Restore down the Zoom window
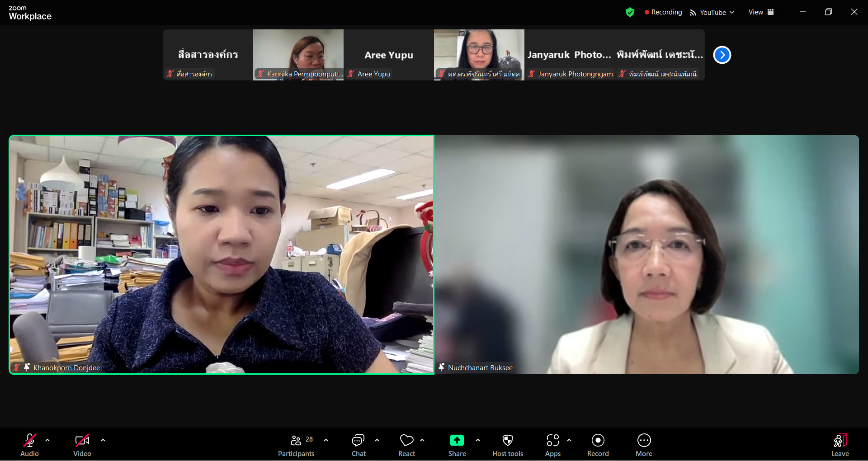Image resolution: width=868 pixels, height=461 pixels. 828,12
